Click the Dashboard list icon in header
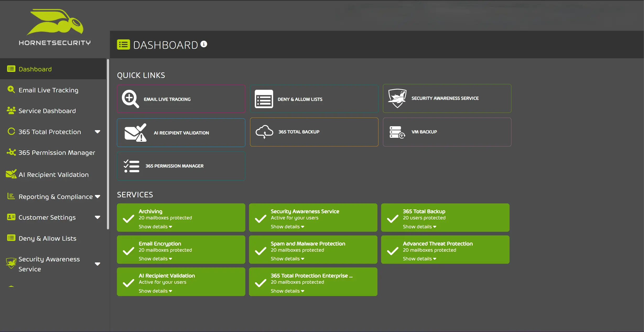 pos(123,45)
